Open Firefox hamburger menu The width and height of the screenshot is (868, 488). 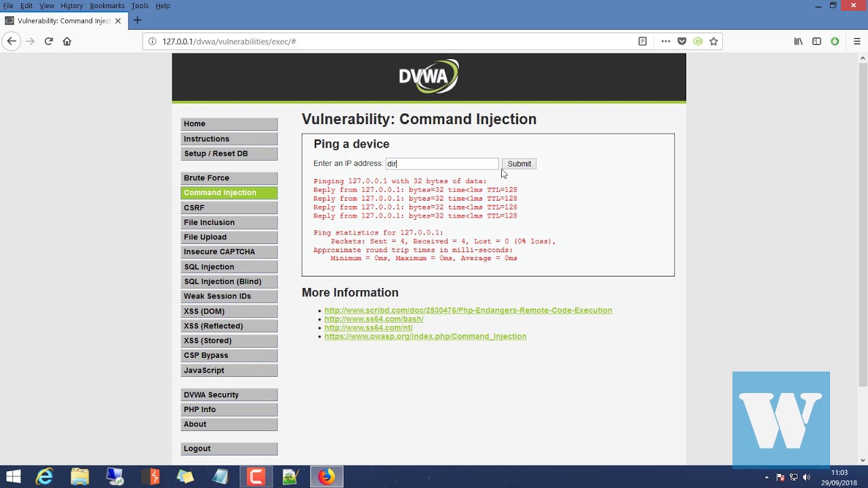coord(857,41)
